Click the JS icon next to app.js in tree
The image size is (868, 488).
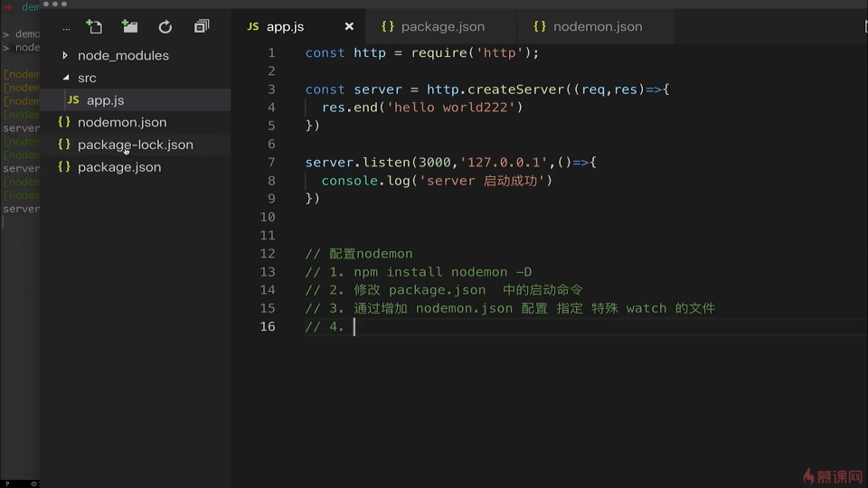73,100
